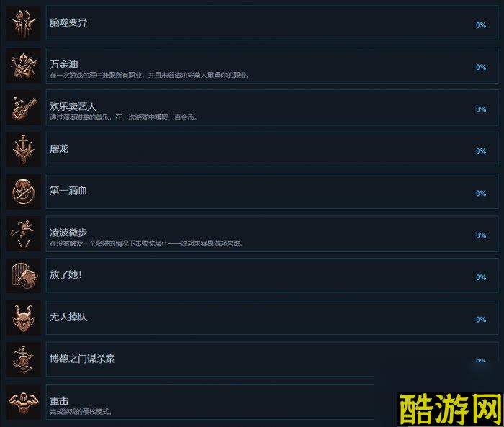Open the 欢乐卖艺人 achievement entry
Viewport: 504px width, 427px height.
click(272, 107)
